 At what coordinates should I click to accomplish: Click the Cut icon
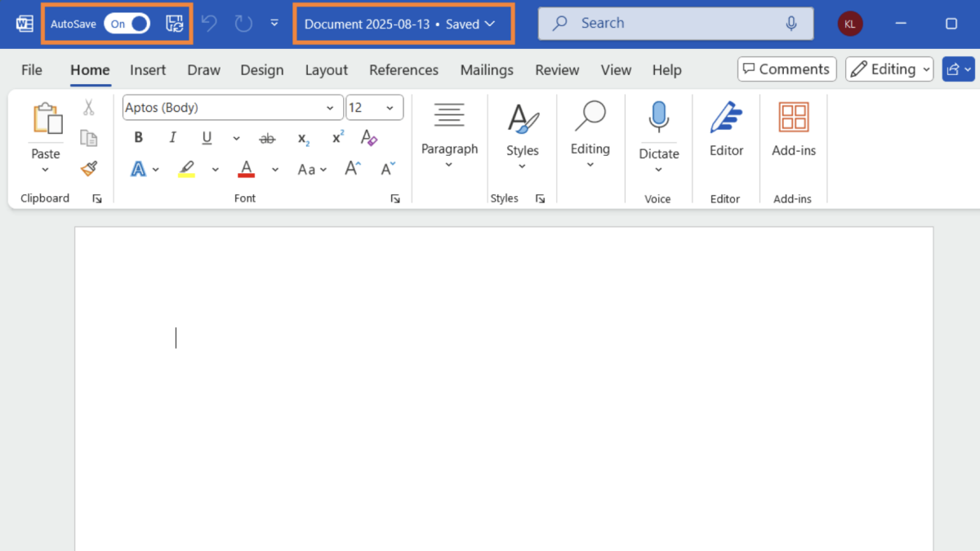tap(88, 107)
